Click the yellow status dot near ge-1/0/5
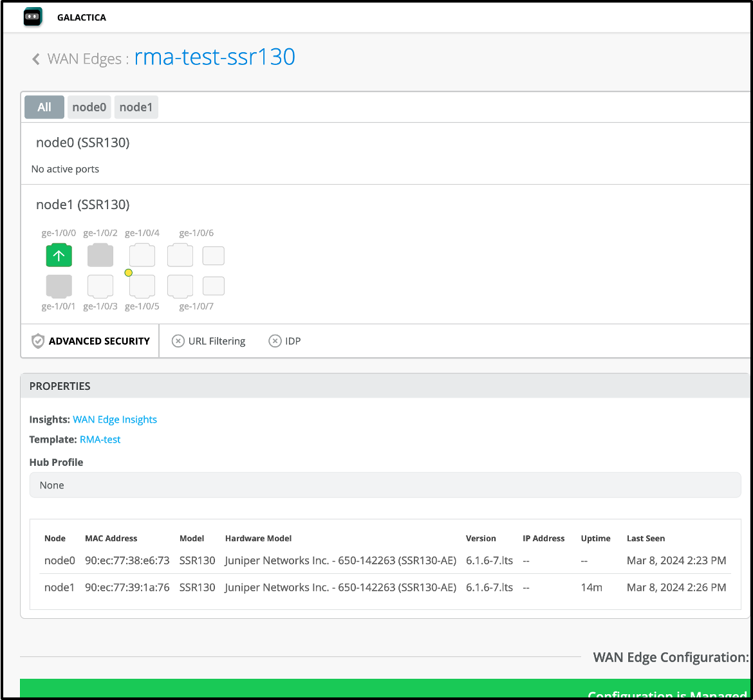This screenshot has height=700, width=753. click(128, 273)
